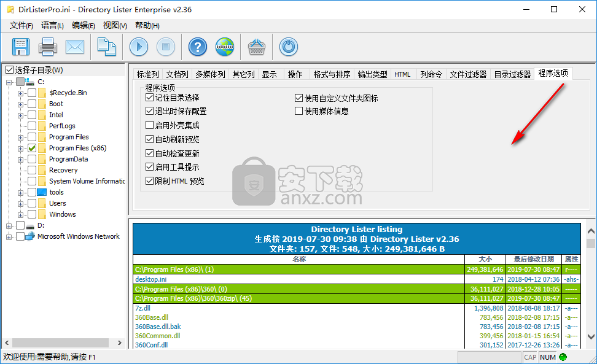The image size is (597, 364).
Task: Switch to the 多媒体列 tab
Action: coord(210,74)
